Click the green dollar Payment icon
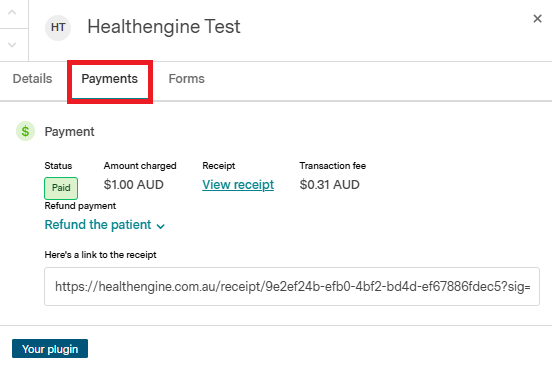 click(25, 131)
